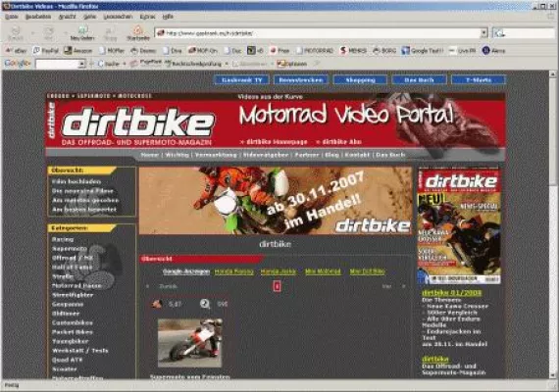Click the Honda Racing ad link

pyautogui.click(x=234, y=271)
